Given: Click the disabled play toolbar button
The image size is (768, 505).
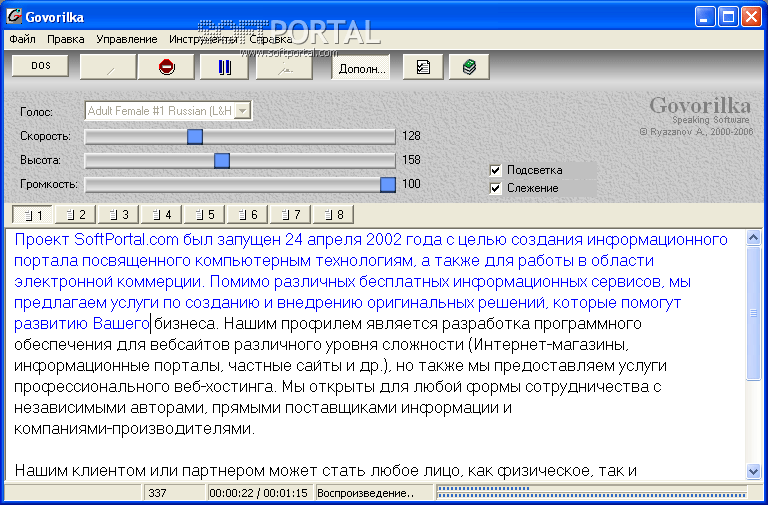Looking at the screenshot, I should (x=108, y=67).
